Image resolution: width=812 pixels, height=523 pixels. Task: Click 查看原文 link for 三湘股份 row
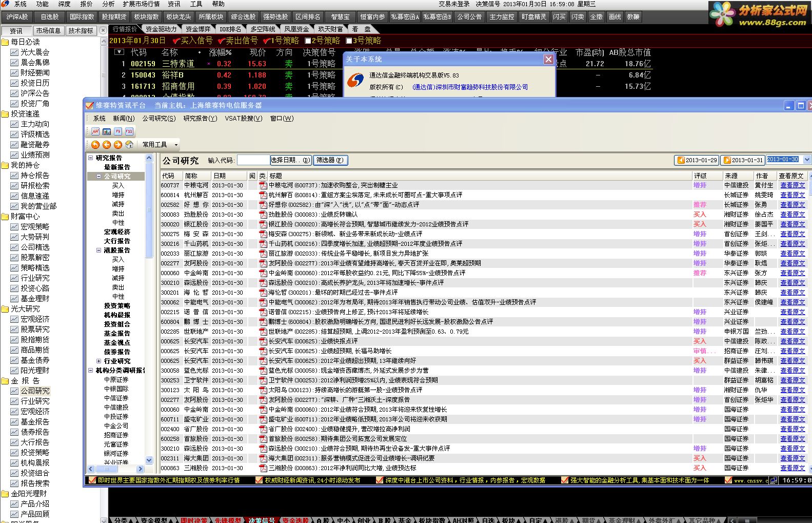click(x=793, y=468)
